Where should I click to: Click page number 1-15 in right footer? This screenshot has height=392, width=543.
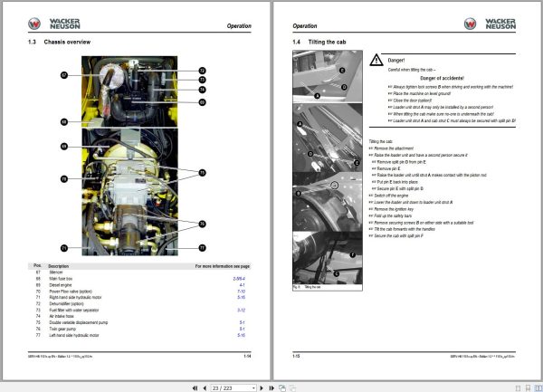point(296,356)
